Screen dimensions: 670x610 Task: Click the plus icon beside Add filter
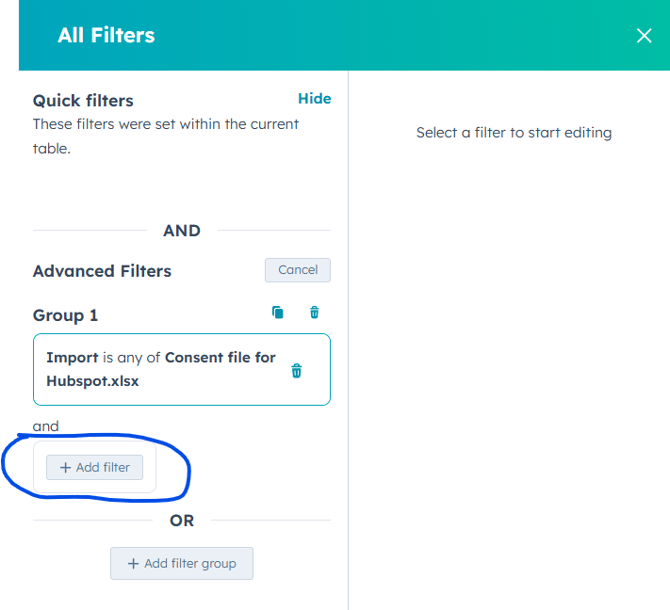[x=65, y=467]
